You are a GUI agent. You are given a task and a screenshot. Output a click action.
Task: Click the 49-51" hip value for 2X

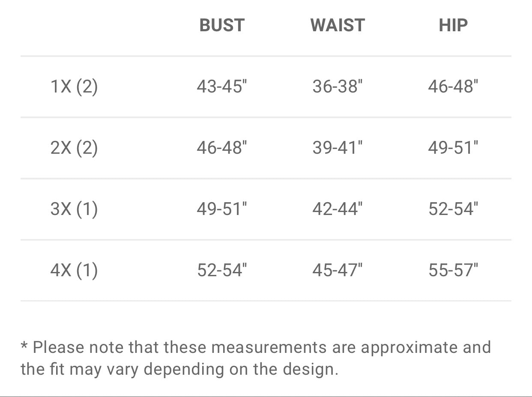tap(453, 148)
